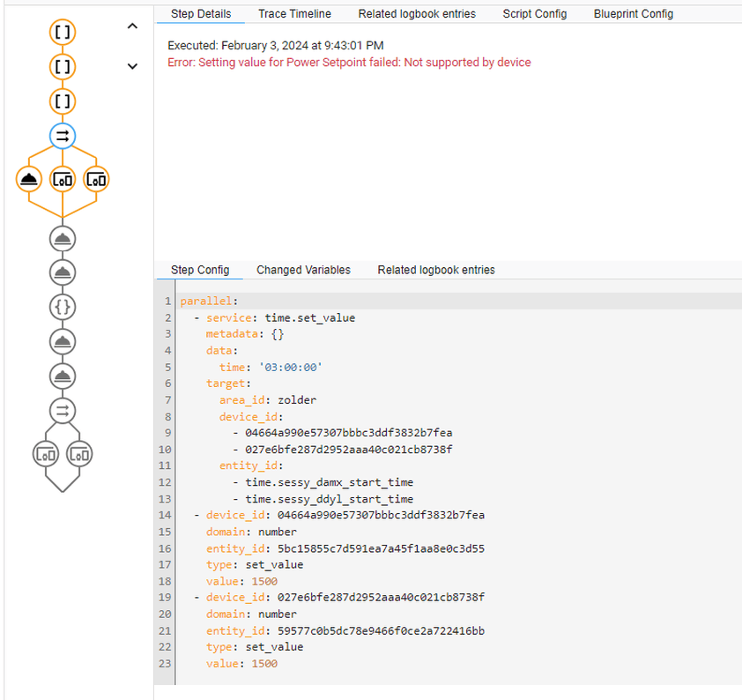Viewport: 742px width, 700px height.
Task: Open the middle orange device action node
Action: pos(63,179)
